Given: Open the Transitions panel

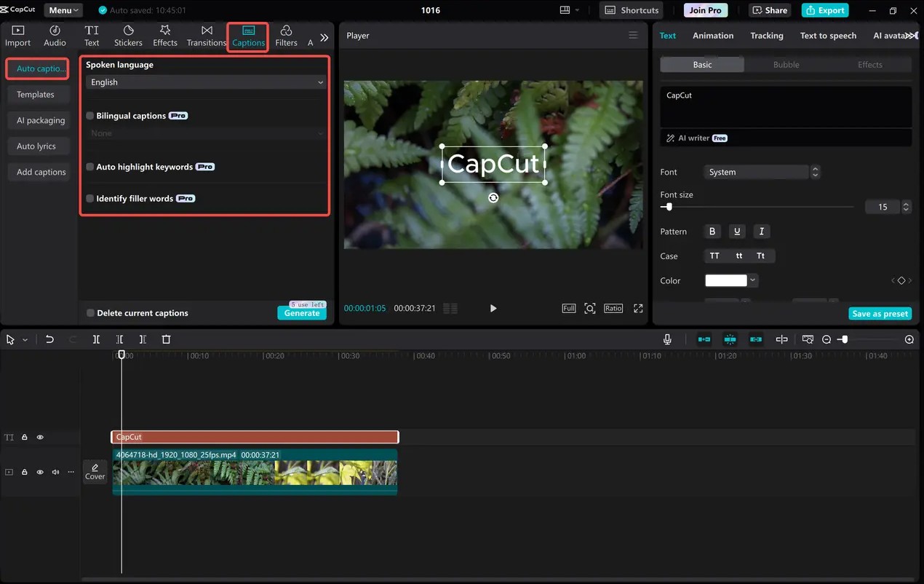Looking at the screenshot, I should (x=207, y=36).
